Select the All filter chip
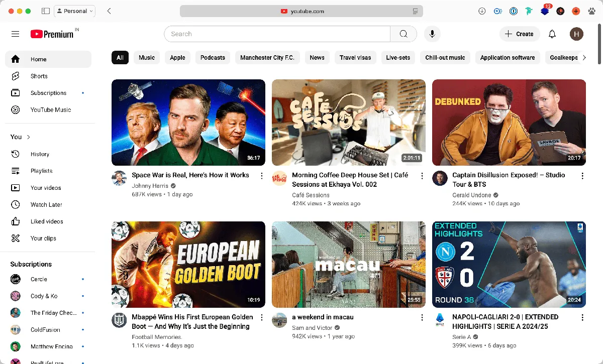This screenshot has height=364, width=603. (120, 58)
